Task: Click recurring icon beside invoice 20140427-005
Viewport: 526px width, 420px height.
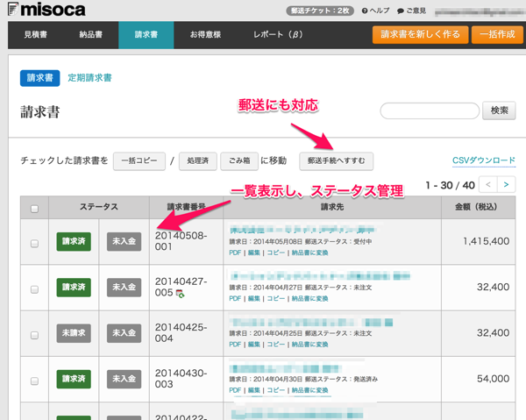Action: coord(180,293)
